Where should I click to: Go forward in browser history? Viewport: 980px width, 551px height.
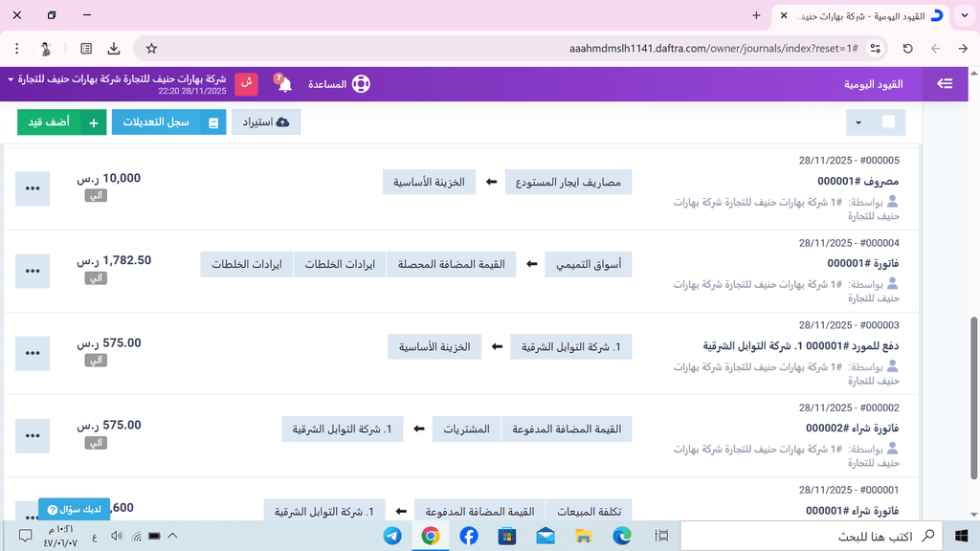pos(963,48)
